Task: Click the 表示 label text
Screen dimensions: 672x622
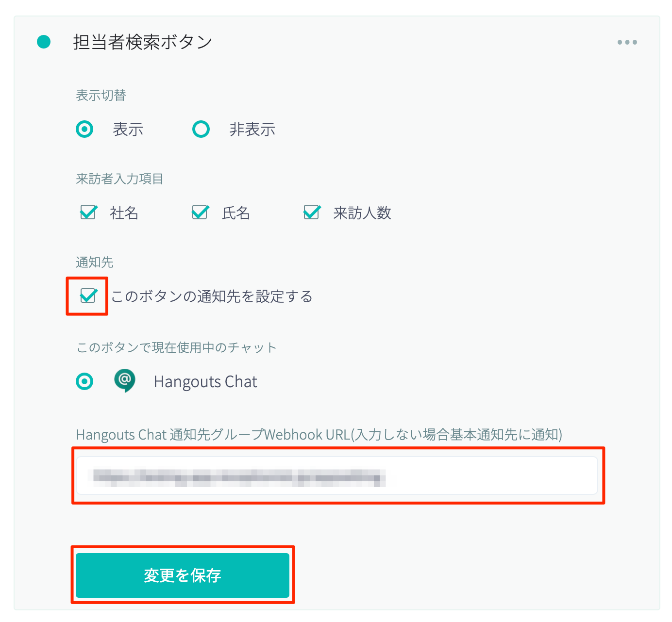Action: (128, 130)
